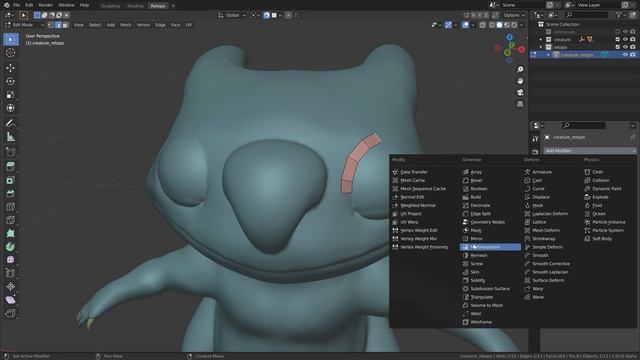Toggle camera view icon in viewport
The image size is (640, 360).
click(520, 93)
